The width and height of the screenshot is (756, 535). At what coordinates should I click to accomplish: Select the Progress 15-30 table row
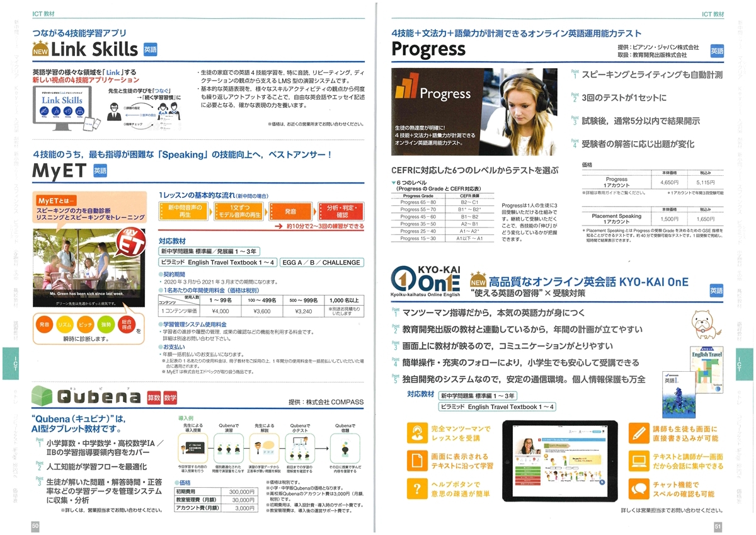[443, 238]
